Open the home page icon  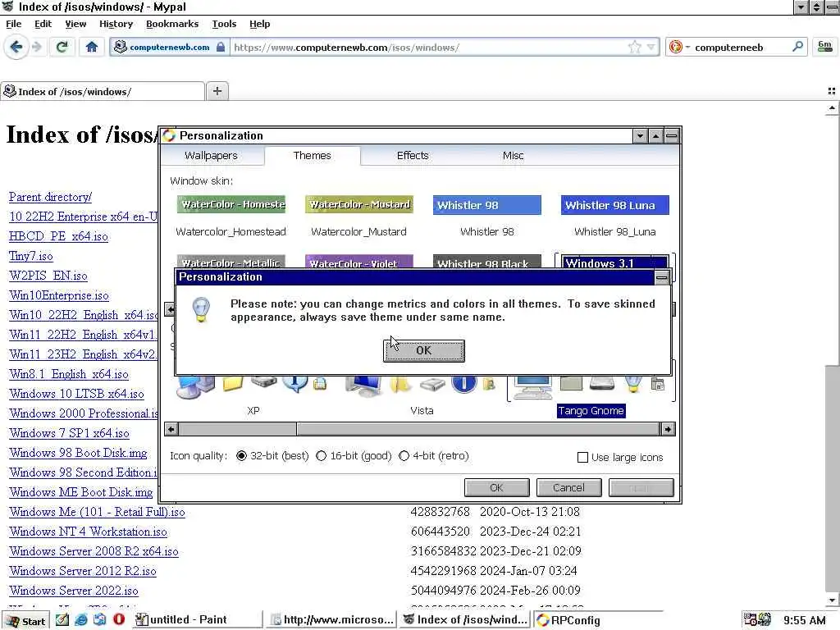coord(92,47)
